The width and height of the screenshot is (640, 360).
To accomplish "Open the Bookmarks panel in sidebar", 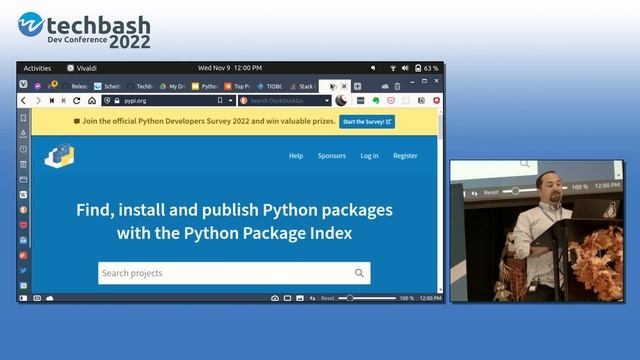I will (x=23, y=118).
